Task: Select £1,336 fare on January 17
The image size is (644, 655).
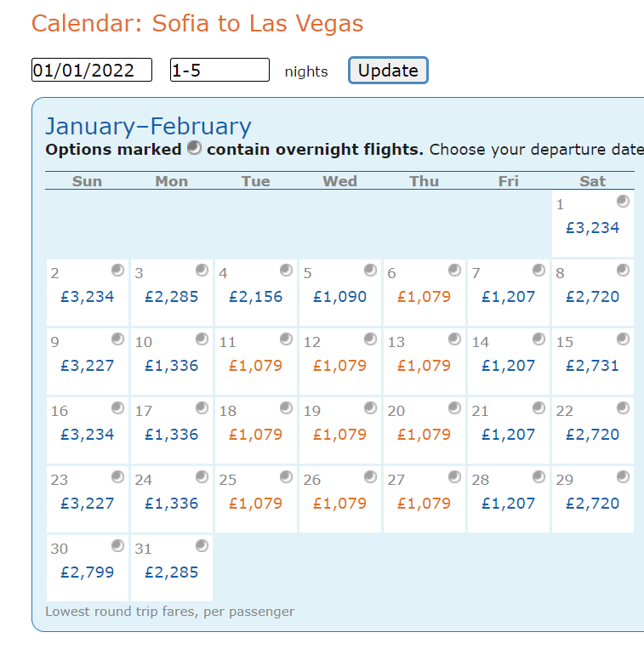Action: tap(171, 435)
